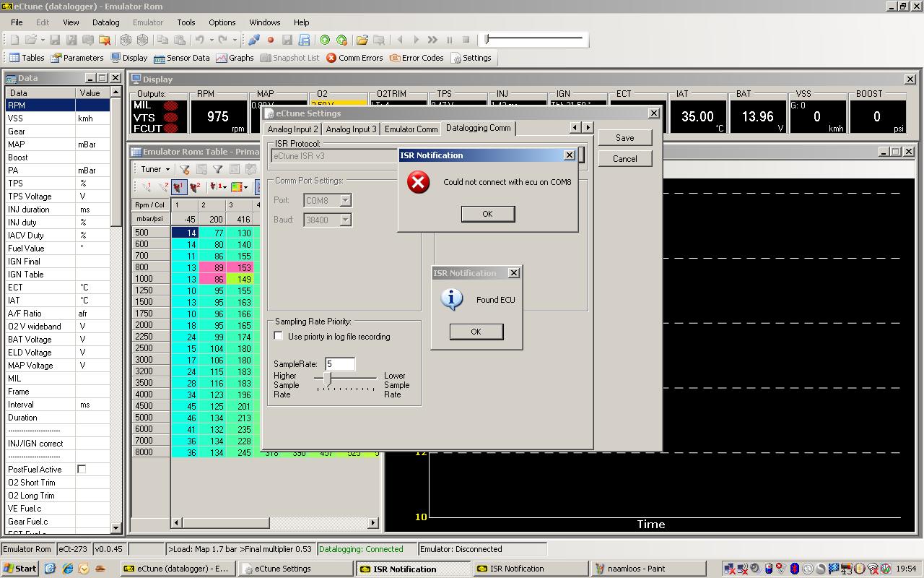This screenshot has width=924, height=578.
Task: Toggle PostFuel Active checkbox in Data panel
Action: (x=82, y=470)
